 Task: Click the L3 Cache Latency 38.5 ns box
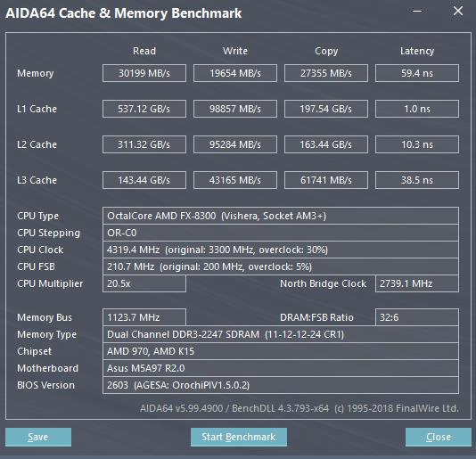417,180
